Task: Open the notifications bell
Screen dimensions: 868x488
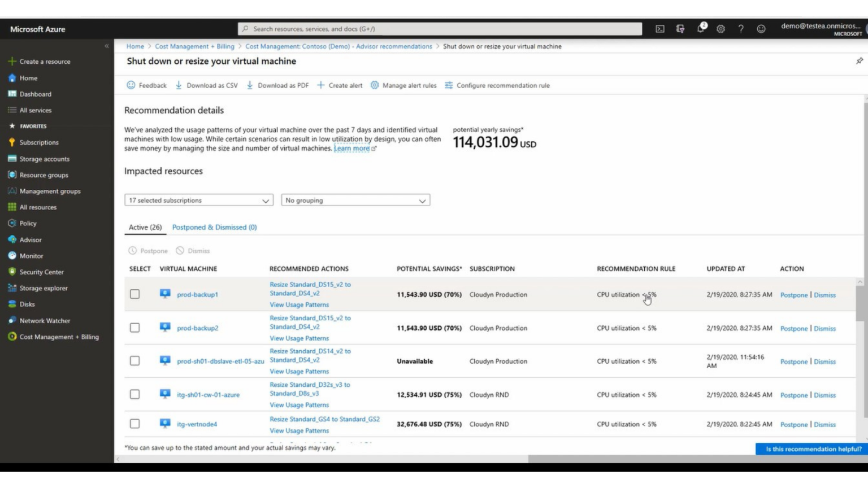Action: point(701,29)
